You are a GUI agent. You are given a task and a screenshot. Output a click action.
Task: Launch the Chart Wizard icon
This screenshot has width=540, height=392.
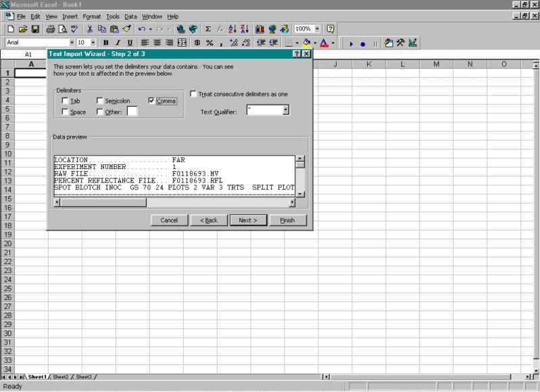click(x=260, y=29)
